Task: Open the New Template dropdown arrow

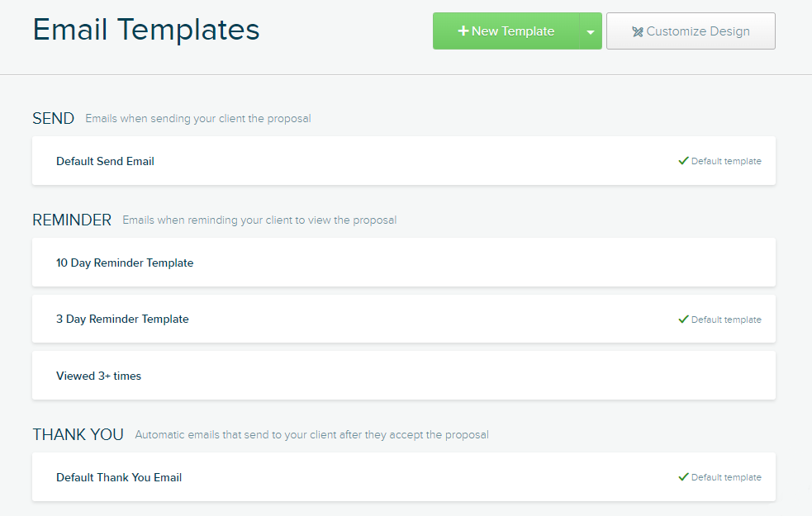Action: [x=591, y=31]
